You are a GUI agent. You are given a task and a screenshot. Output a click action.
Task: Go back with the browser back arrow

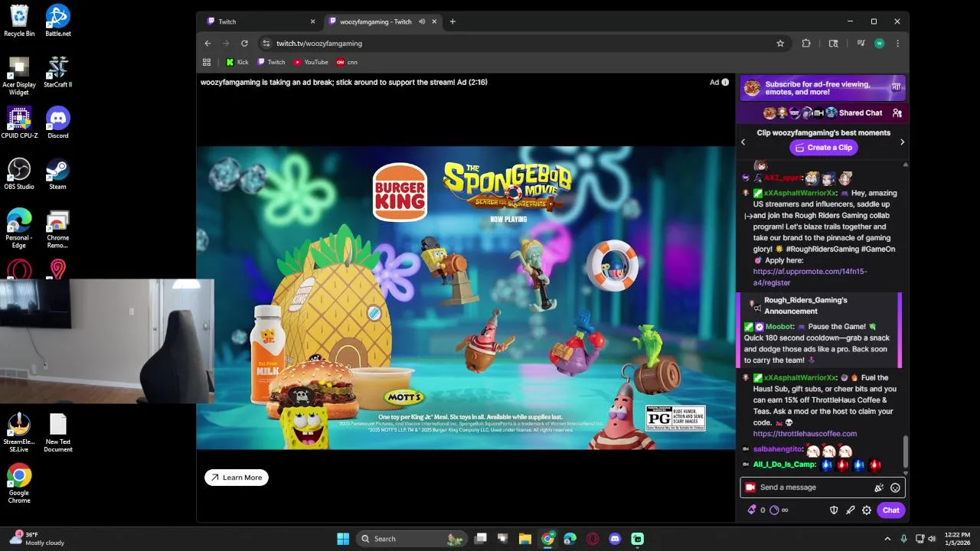pyautogui.click(x=208, y=44)
